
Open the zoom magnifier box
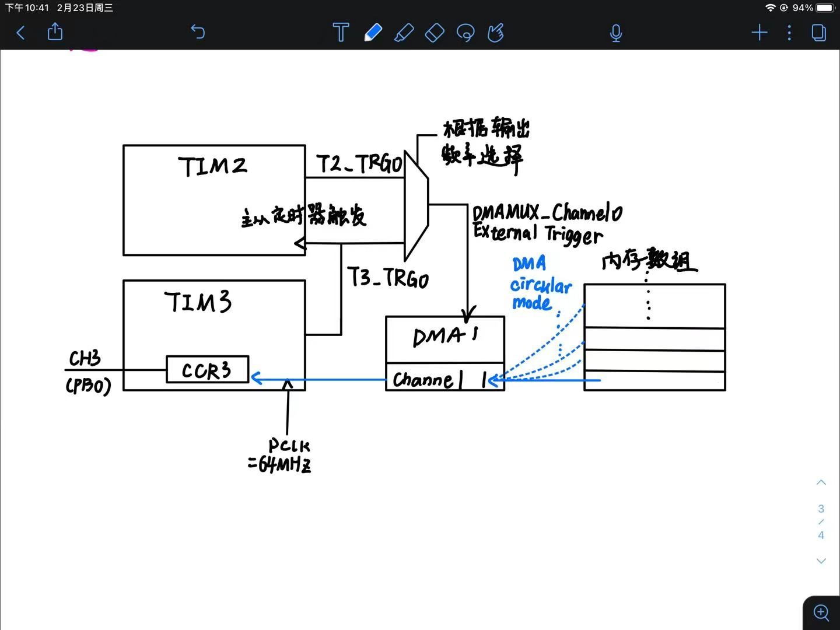(x=821, y=612)
